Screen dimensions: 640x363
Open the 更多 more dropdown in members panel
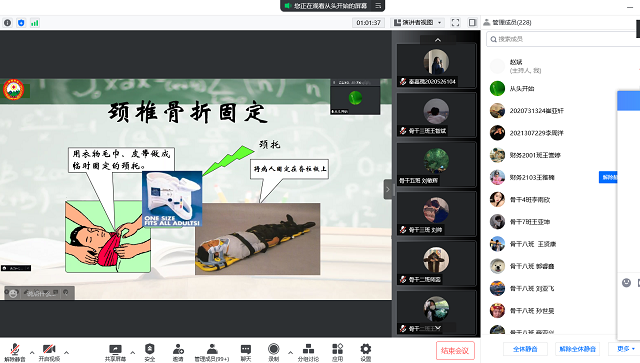coord(625,349)
